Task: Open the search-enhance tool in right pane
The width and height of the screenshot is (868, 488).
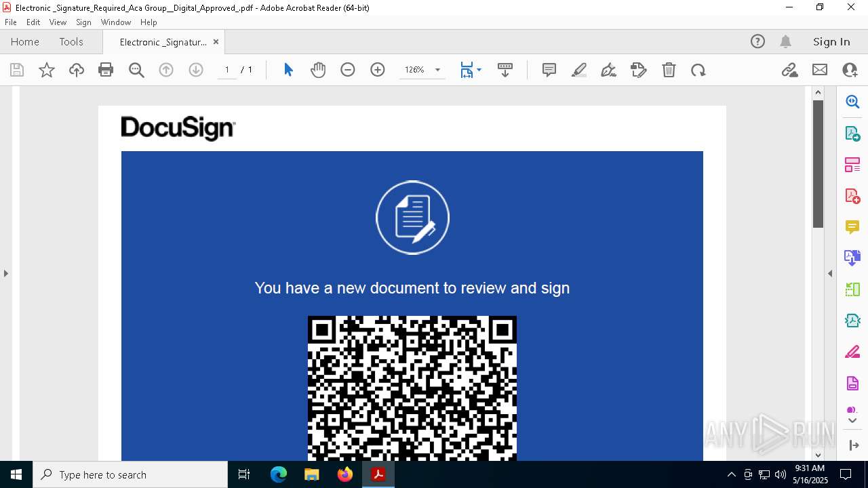Action: (852, 102)
